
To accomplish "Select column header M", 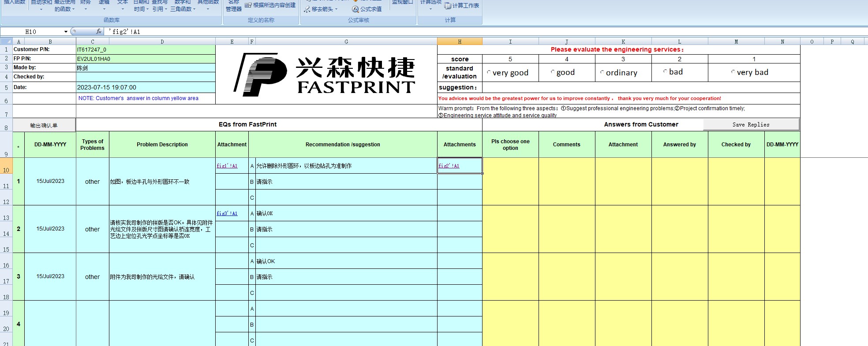I will pyautogui.click(x=736, y=41).
